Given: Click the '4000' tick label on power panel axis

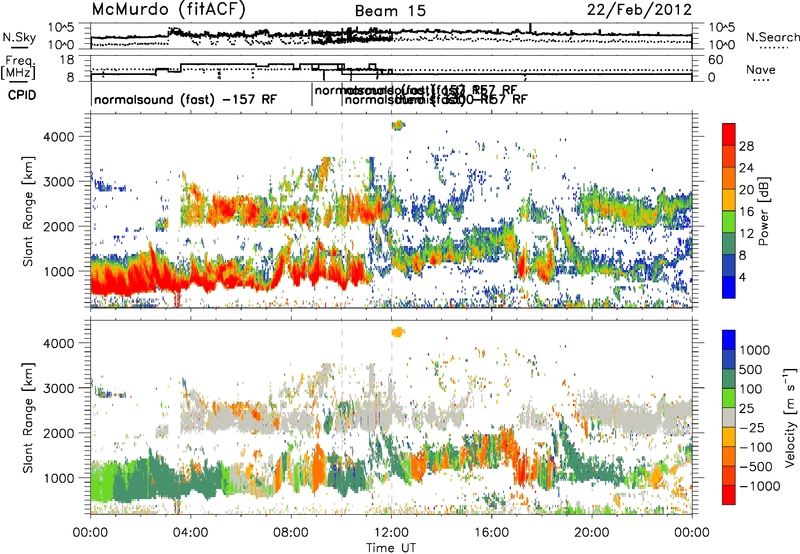Looking at the screenshot, I should [58, 137].
